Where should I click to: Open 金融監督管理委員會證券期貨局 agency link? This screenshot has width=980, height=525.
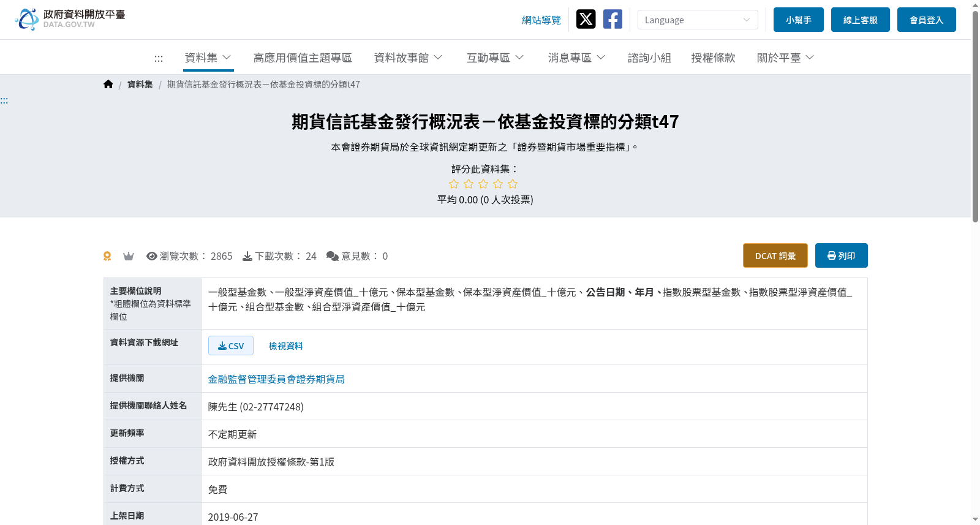276,379
